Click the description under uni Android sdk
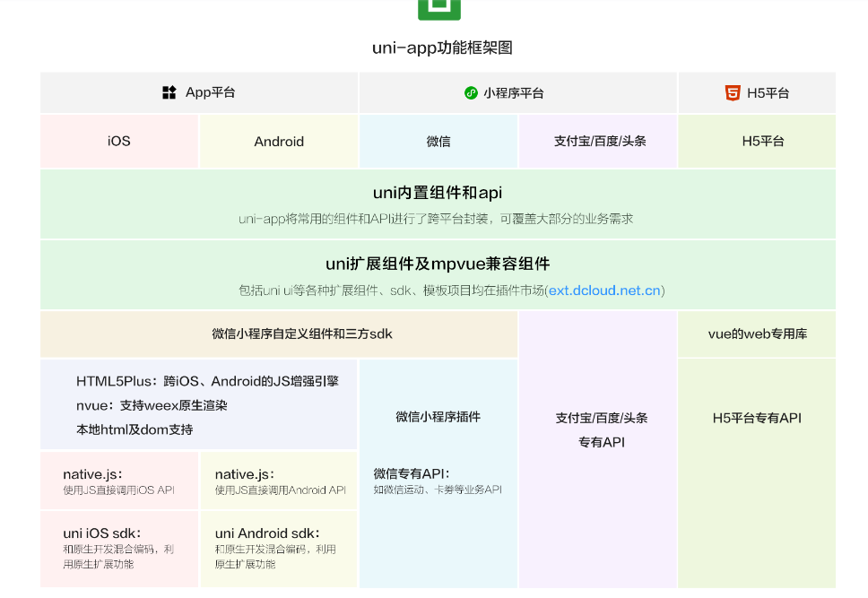The width and height of the screenshot is (868, 598). coord(275,557)
